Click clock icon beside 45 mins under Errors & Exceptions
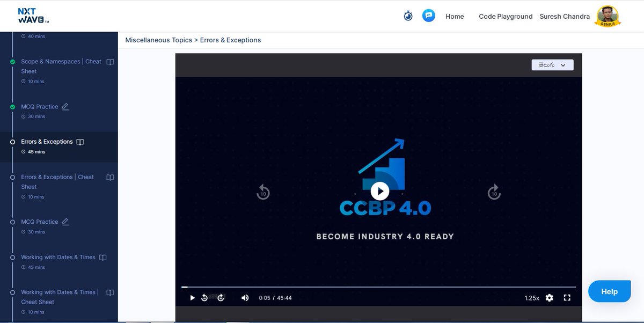The height and width of the screenshot is (323, 644). (23, 152)
